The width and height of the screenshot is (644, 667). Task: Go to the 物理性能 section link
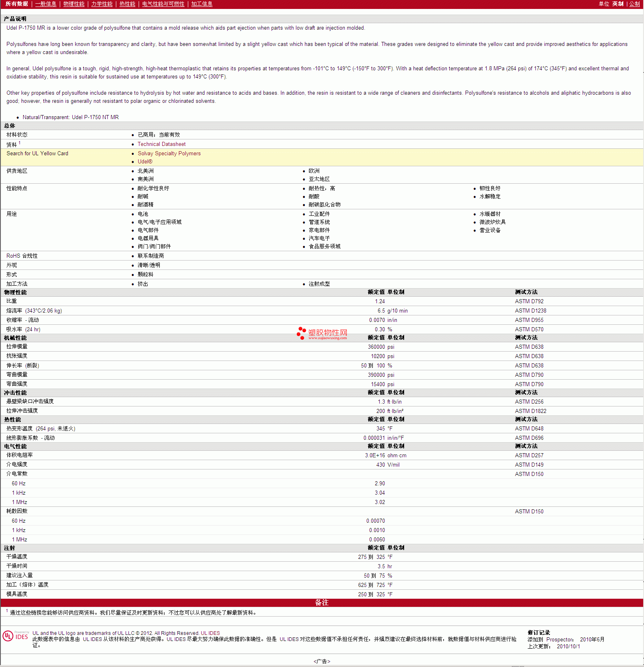coord(74,4)
